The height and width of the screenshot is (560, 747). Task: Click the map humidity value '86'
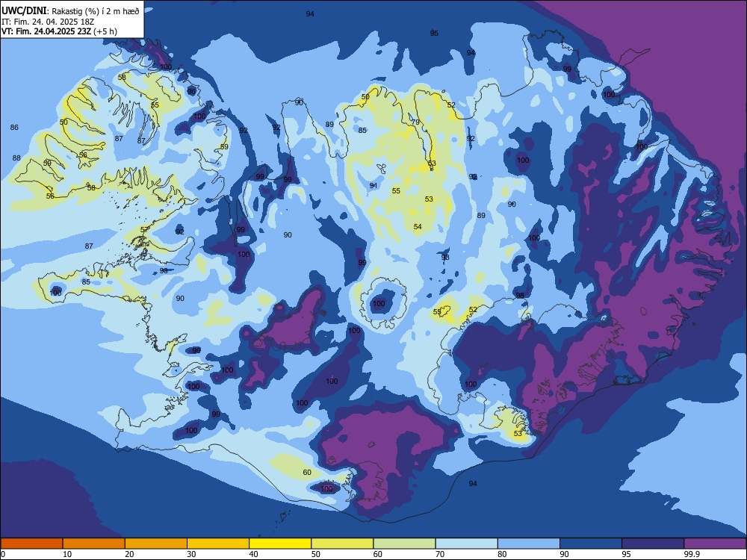click(14, 127)
